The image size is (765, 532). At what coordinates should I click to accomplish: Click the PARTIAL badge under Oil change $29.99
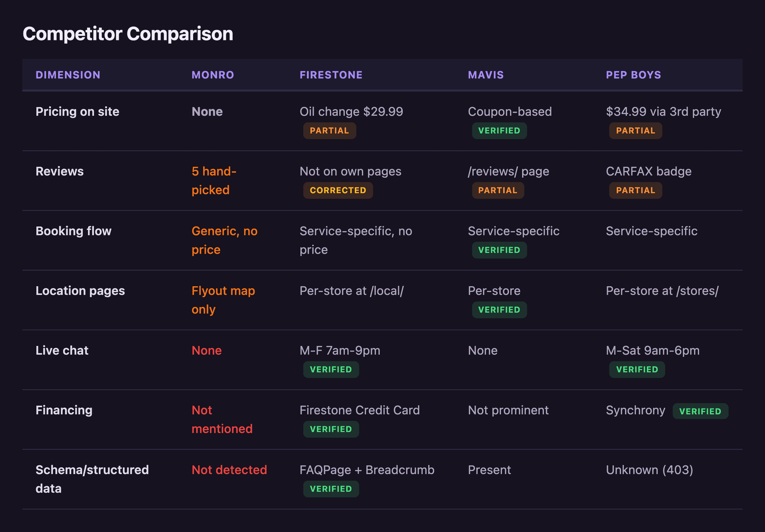click(x=329, y=130)
